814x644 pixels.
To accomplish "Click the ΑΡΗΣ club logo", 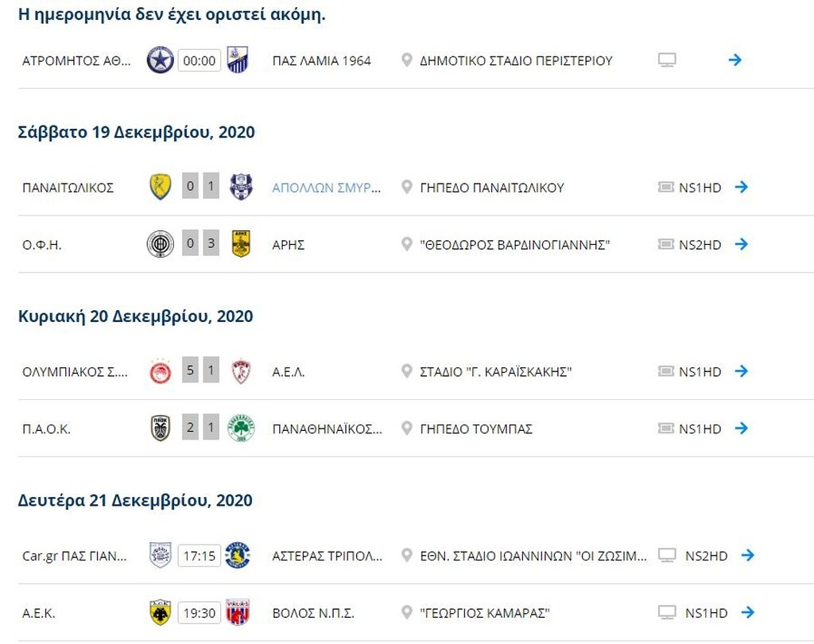I will point(242,244).
